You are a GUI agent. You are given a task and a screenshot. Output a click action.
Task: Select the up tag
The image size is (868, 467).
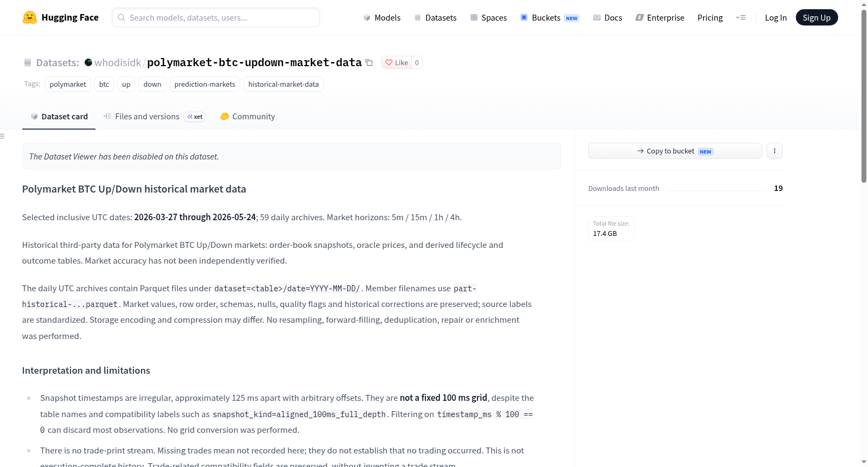pyautogui.click(x=126, y=84)
